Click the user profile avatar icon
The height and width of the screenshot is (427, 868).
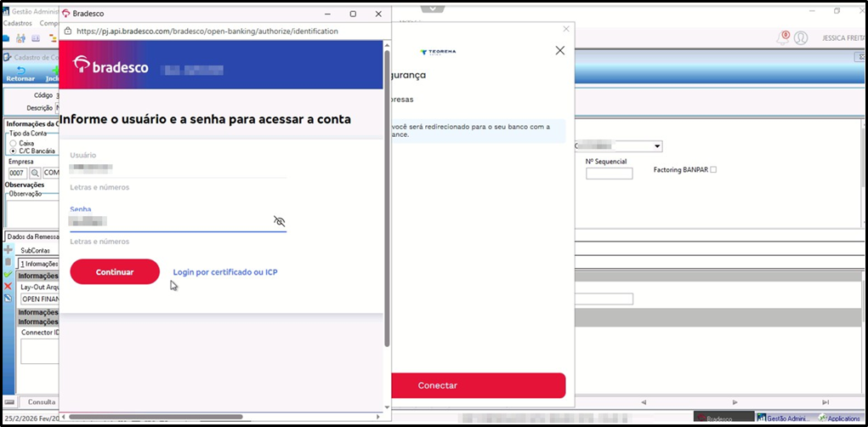[x=801, y=37]
